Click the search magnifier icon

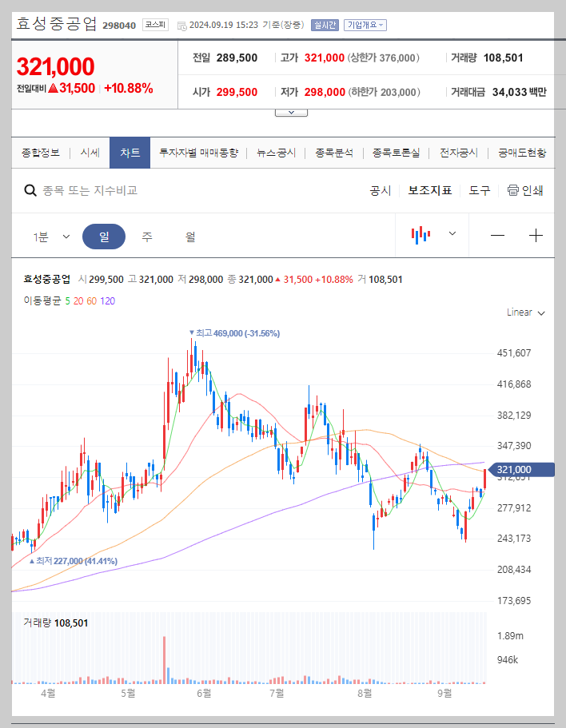pos(30,191)
